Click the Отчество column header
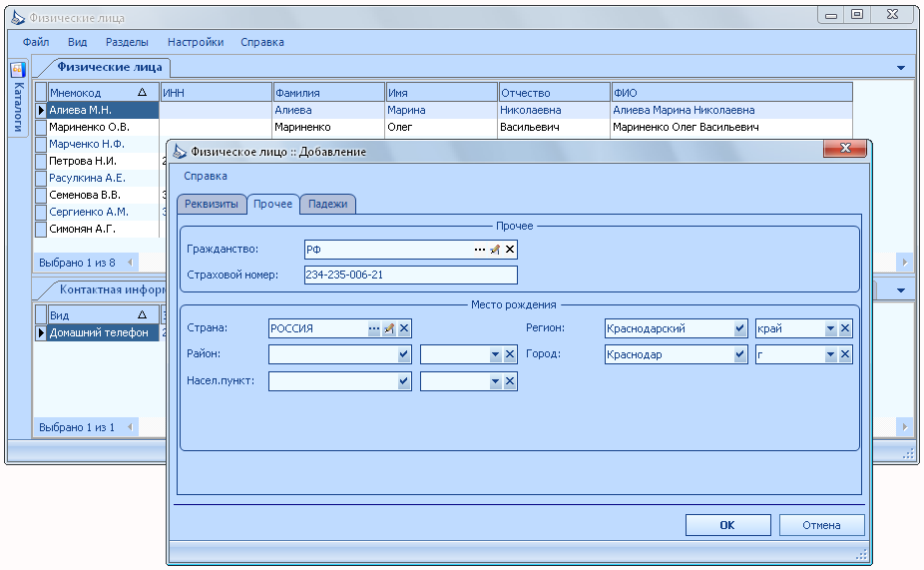924x570 pixels. coord(554,92)
